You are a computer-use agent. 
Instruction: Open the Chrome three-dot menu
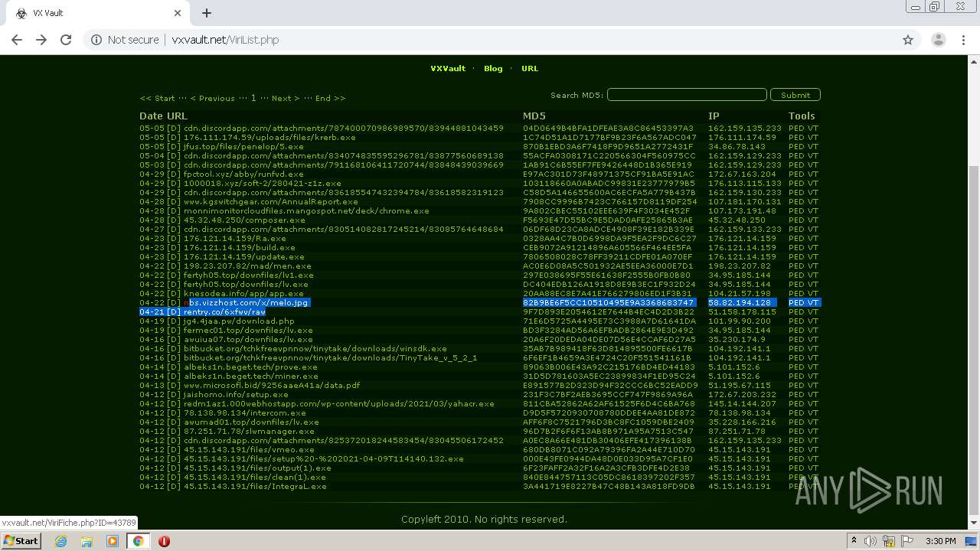964,40
